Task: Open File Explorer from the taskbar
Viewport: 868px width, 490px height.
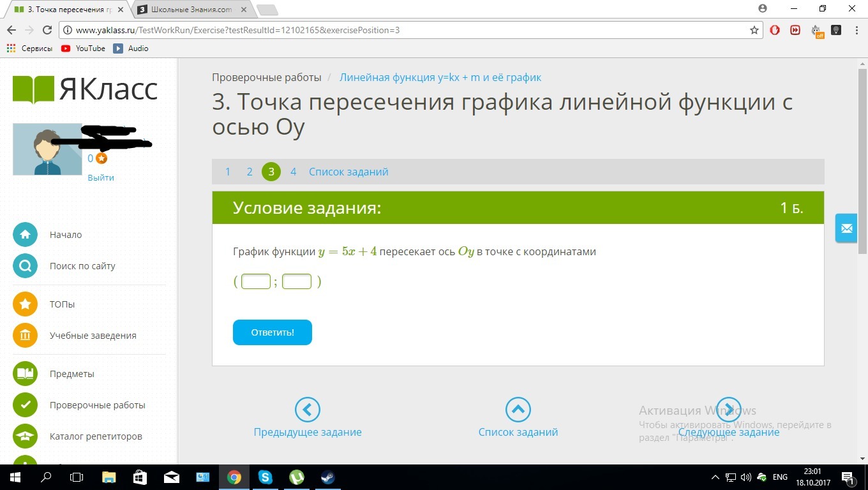Action: coord(109,477)
